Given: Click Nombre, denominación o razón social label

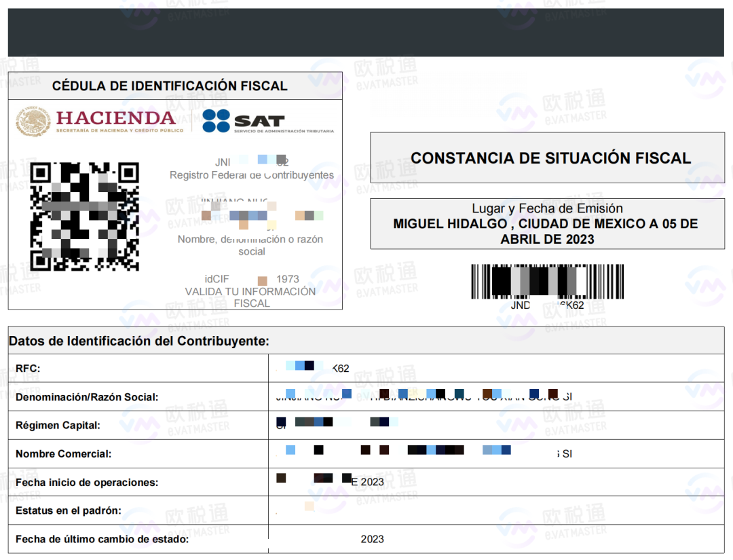Looking at the screenshot, I should click(250, 246).
